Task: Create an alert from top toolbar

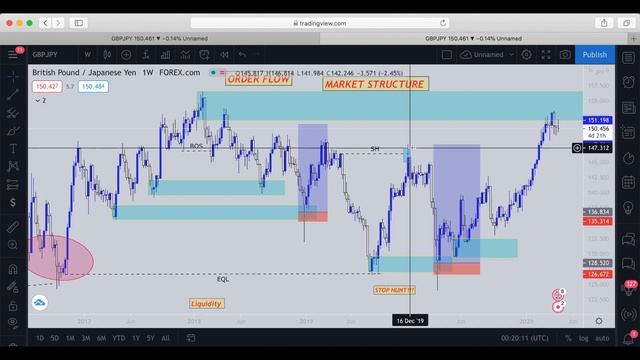Action: point(204,54)
